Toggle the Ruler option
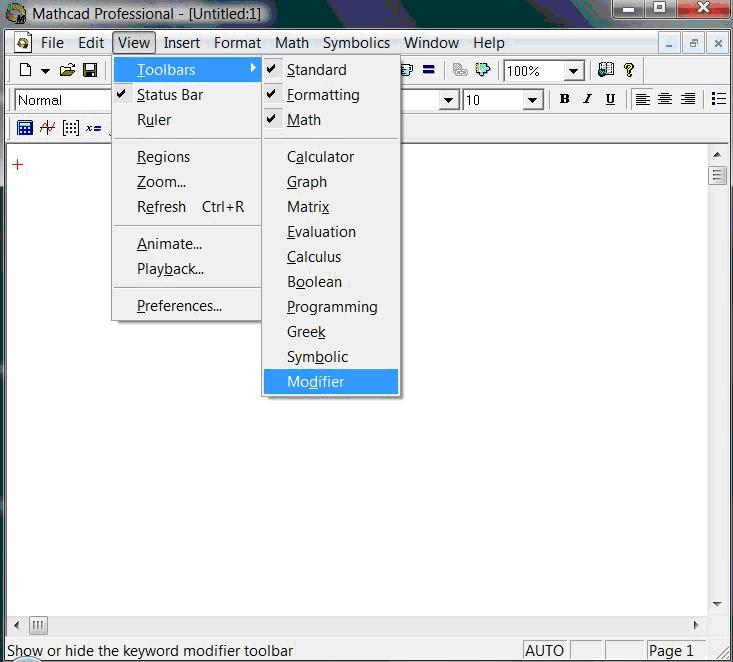 [x=187, y=120]
